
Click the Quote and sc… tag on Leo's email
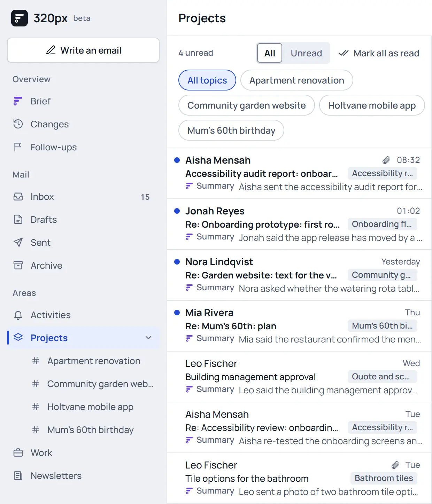click(x=382, y=377)
